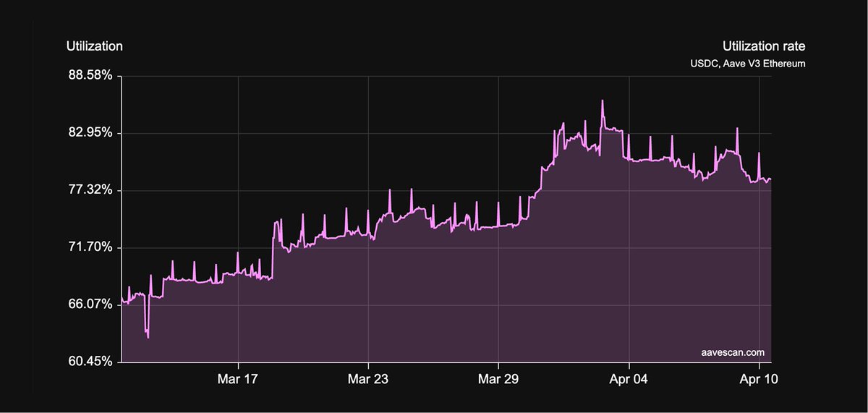Click the 'Utilization rate' chart title
This screenshot has width=868, height=413.
764,46
